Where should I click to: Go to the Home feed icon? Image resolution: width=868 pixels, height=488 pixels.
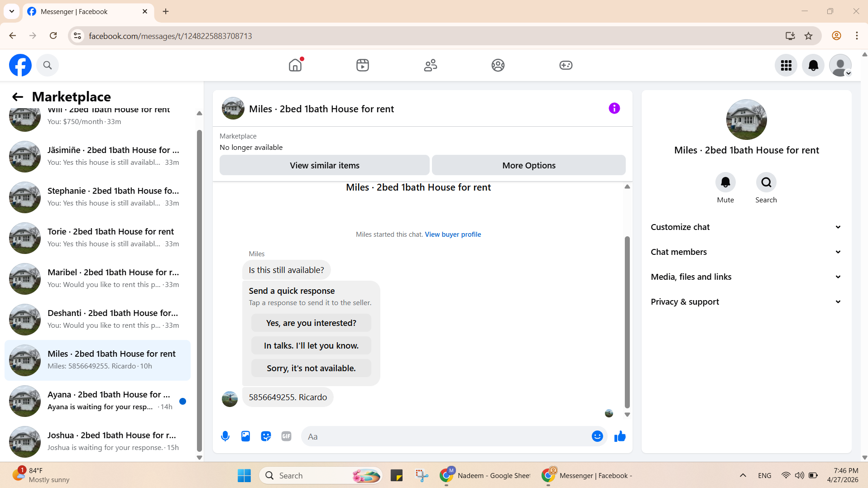coord(295,65)
